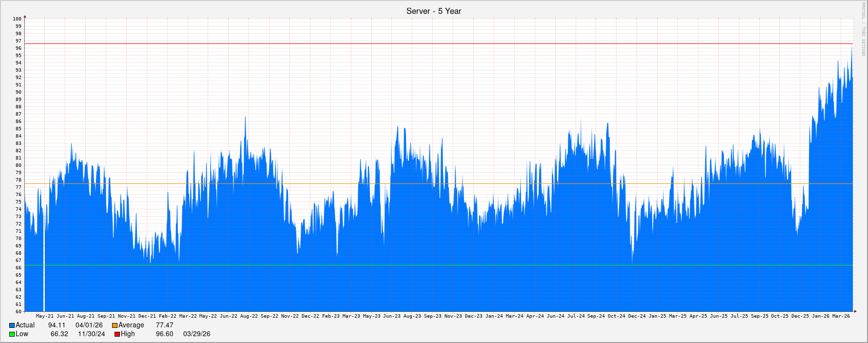The image size is (868, 343).
Task: Click the RRDTOOL / TOBI OETIKER watermark
Action: pyautogui.click(x=863, y=29)
